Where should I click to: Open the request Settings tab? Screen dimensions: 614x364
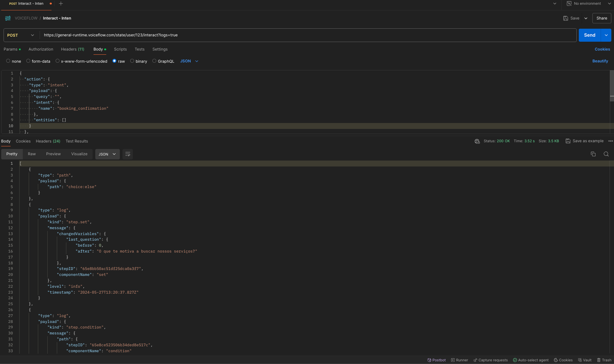coord(160,49)
